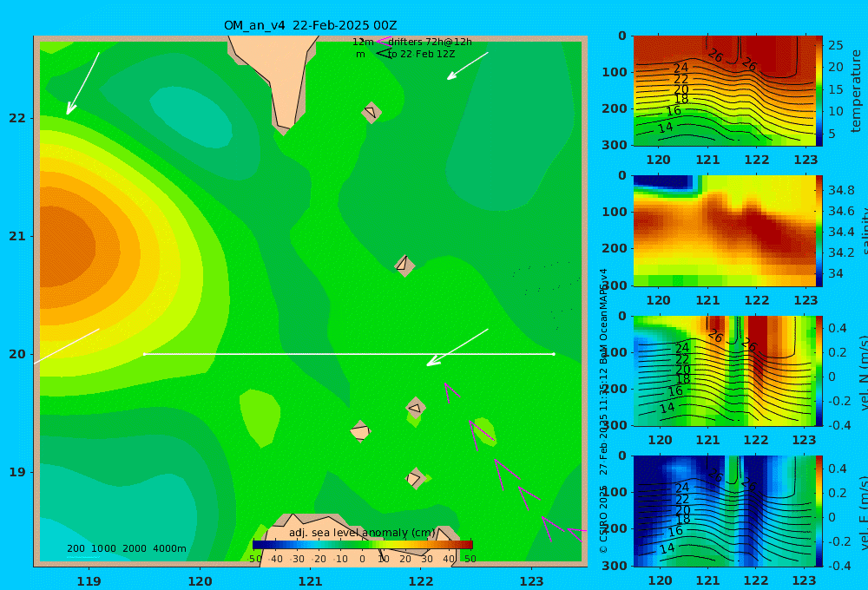Click the '34.8' tick on the salinity colorbar
The image size is (868, 590).
(841, 190)
